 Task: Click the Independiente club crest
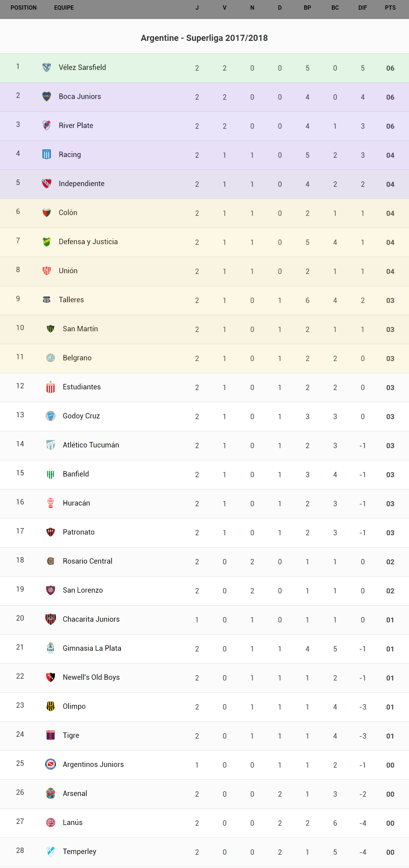(x=47, y=184)
